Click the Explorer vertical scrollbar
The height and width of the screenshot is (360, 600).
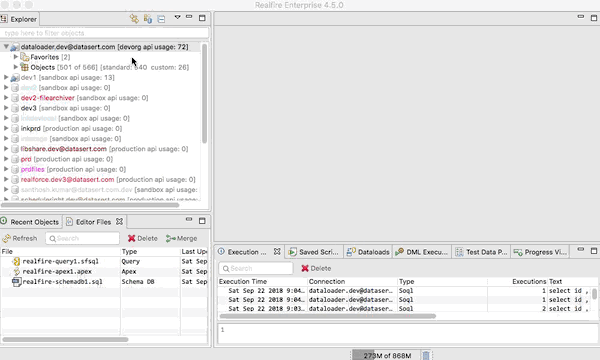point(204,94)
